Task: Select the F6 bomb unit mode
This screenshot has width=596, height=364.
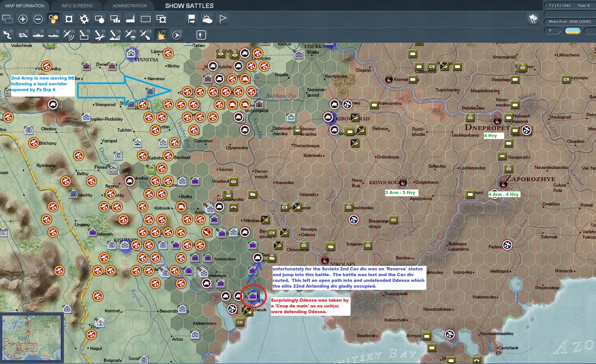Action: [x=84, y=35]
